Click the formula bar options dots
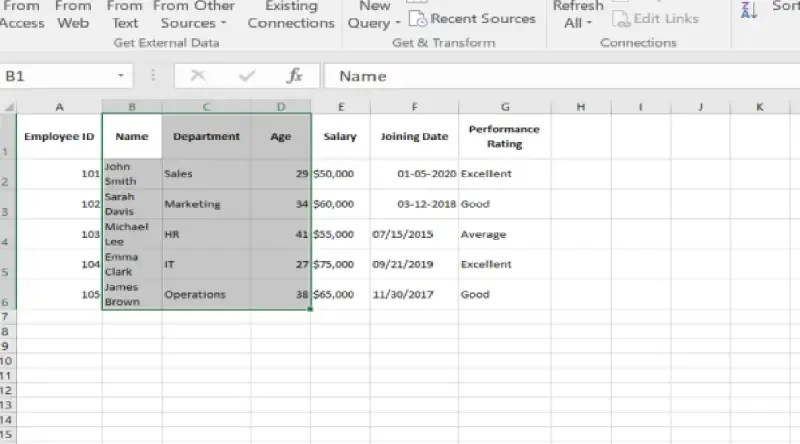This screenshot has width=800, height=444. click(153, 76)
